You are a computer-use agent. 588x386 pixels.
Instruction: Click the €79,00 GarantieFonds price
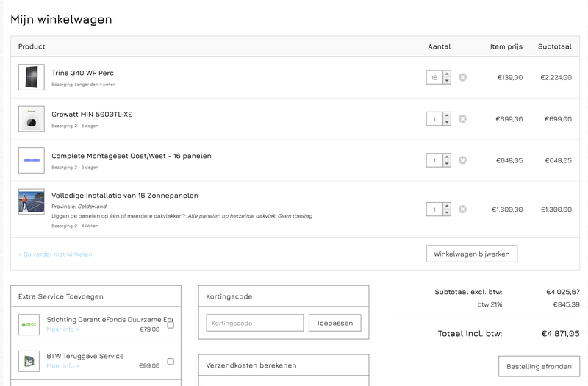150,329
